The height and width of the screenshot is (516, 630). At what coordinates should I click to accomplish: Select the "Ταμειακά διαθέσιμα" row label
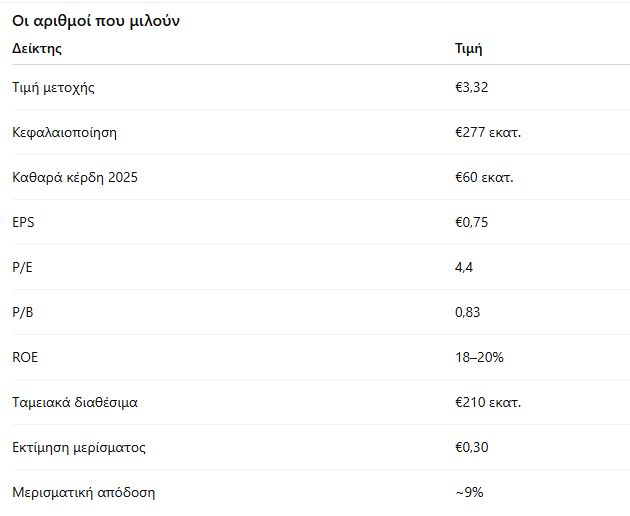(x=75, y=402)
